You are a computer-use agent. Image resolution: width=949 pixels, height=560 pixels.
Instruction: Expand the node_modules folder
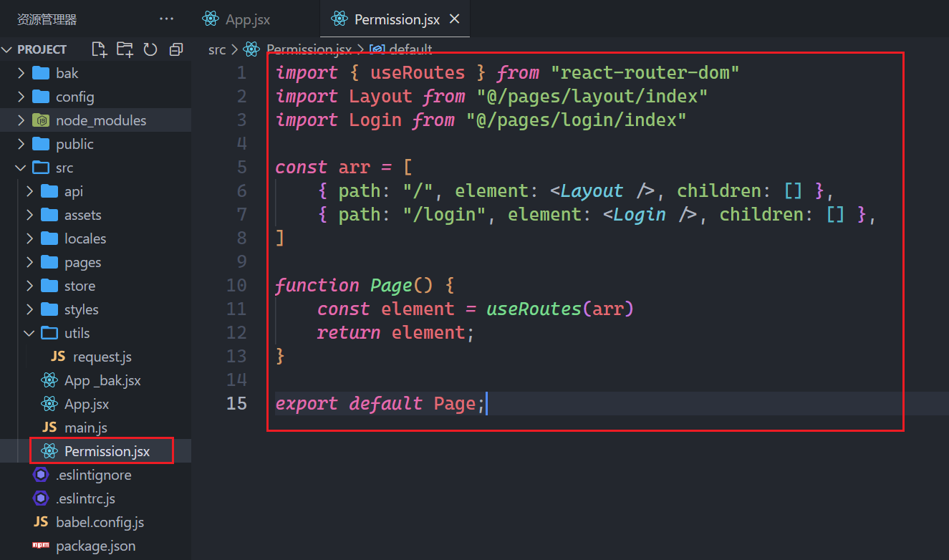(95, 120)
